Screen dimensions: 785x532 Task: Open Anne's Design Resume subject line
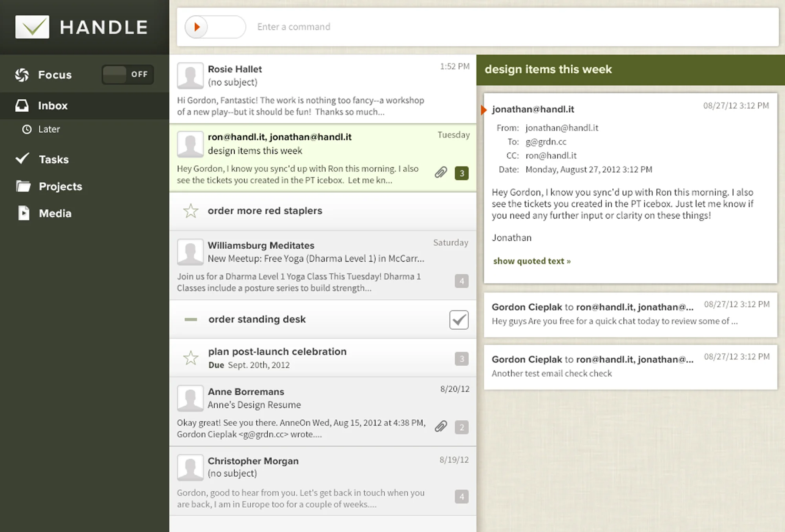tap(254, 405)
